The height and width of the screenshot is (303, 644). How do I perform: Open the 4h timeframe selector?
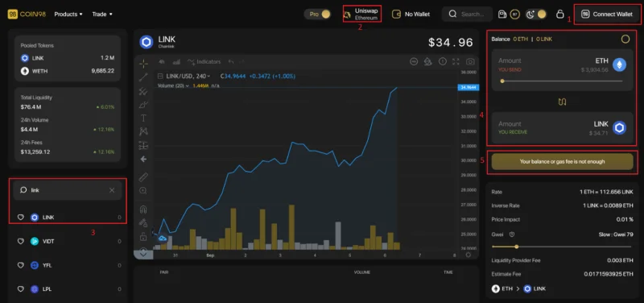tap(162, 62)
